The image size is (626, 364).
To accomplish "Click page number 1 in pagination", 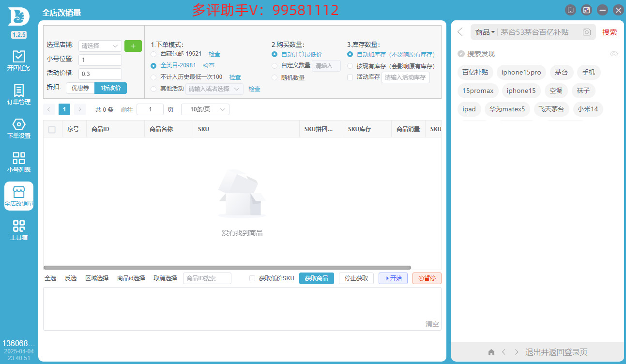I will pos(64,109).
